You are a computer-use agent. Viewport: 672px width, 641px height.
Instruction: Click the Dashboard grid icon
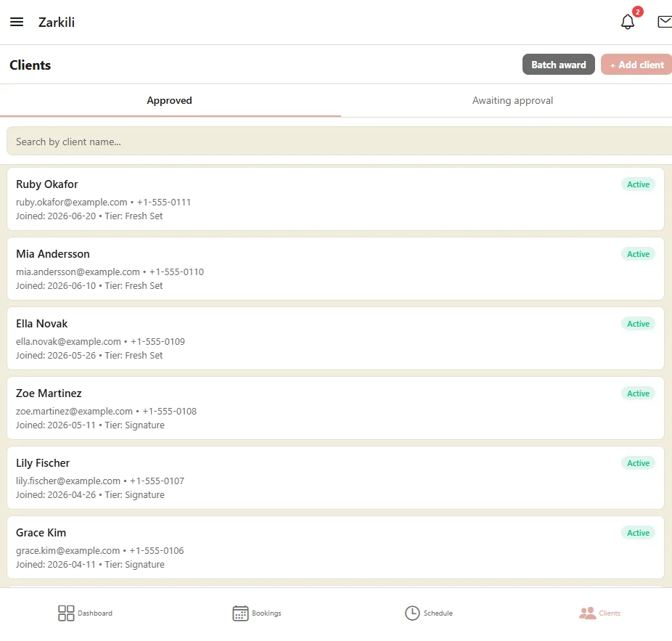(x=66, y=613)
